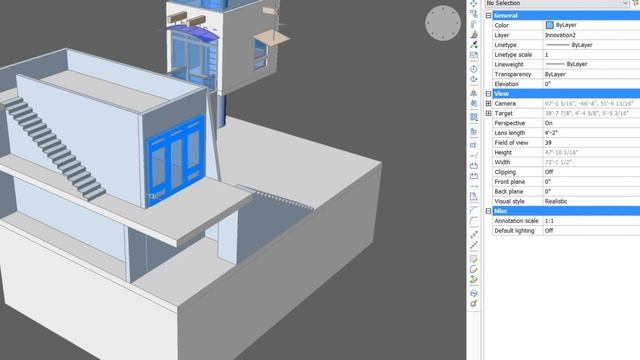Select the Join tool dash-dot icon
The width and height of the screenshot is (640, 360).
[473, 186]
